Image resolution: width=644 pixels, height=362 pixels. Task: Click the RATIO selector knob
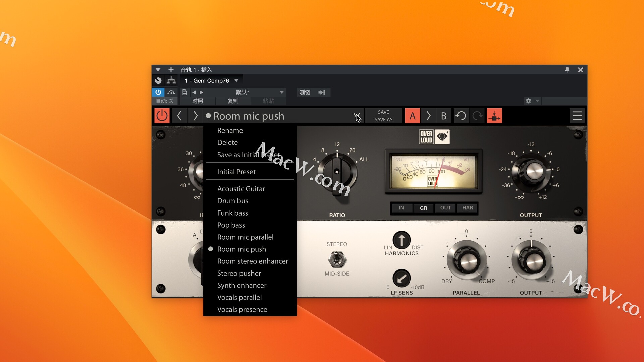[337, 172]
